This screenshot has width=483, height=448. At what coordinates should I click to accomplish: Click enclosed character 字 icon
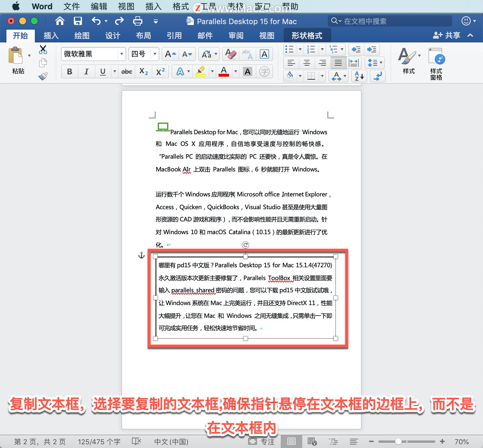[x=264, y=71]
